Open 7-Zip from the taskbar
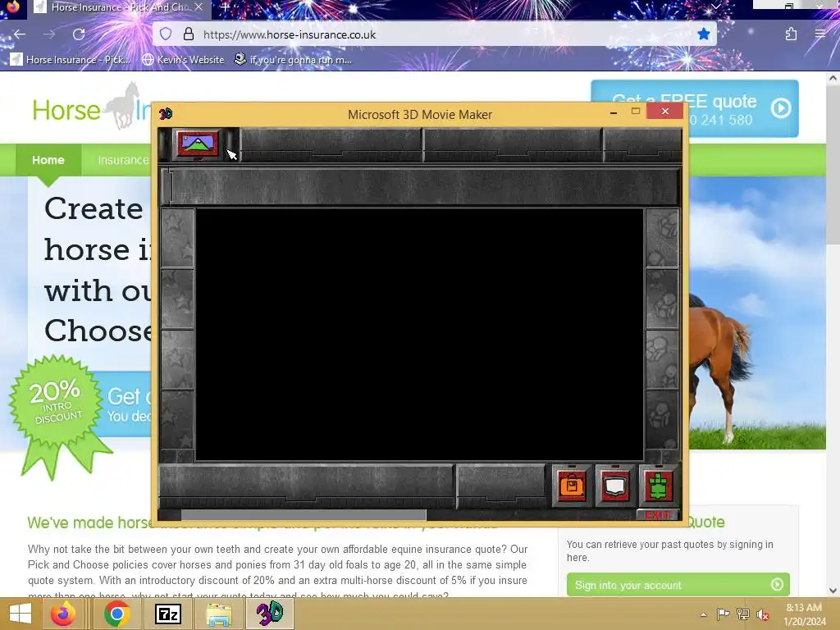The height and width of the screenshot is (630, 840). 168,614
